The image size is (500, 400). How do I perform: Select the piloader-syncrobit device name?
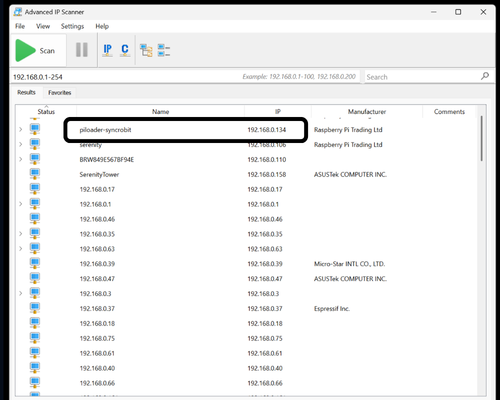(x=105, y=130)
